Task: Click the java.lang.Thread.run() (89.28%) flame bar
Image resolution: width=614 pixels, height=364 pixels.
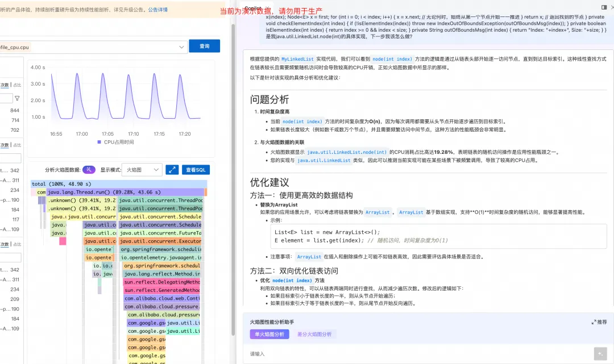Action: [x=125, y=192]
